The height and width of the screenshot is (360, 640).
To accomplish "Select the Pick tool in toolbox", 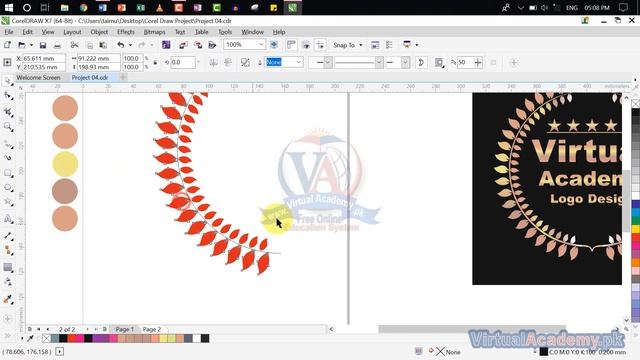I will pos(7,80).
